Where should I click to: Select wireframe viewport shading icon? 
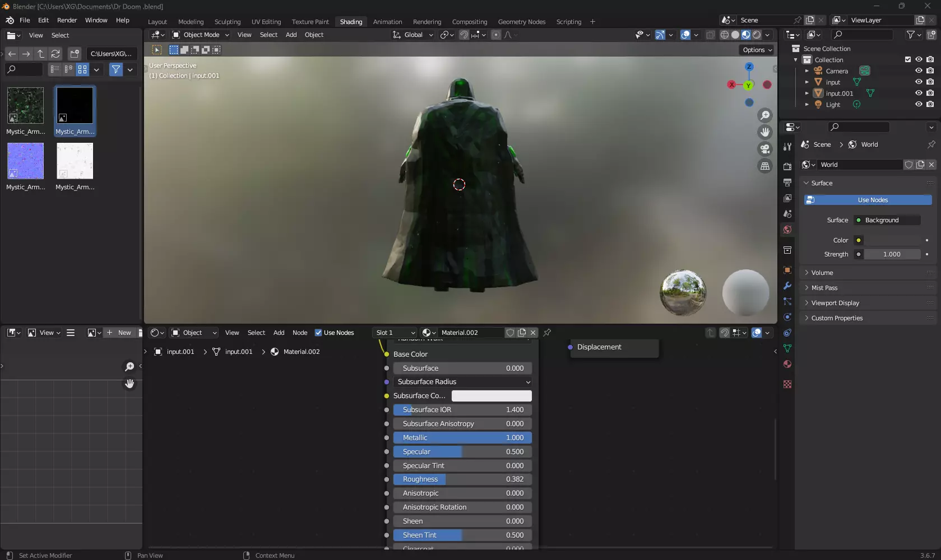[725, 35]
